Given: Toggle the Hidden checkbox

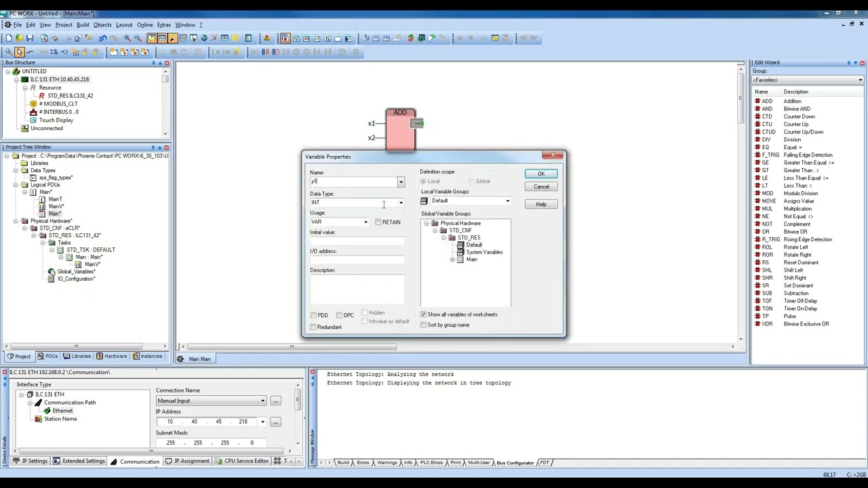Looking at the screenshot, I should (365, 312).
